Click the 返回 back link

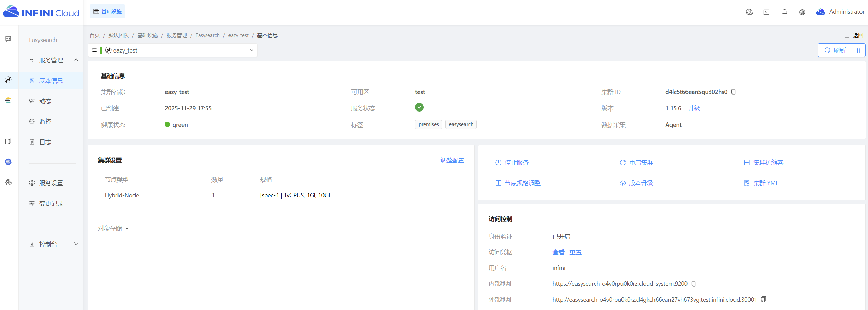tap(854, 35)
